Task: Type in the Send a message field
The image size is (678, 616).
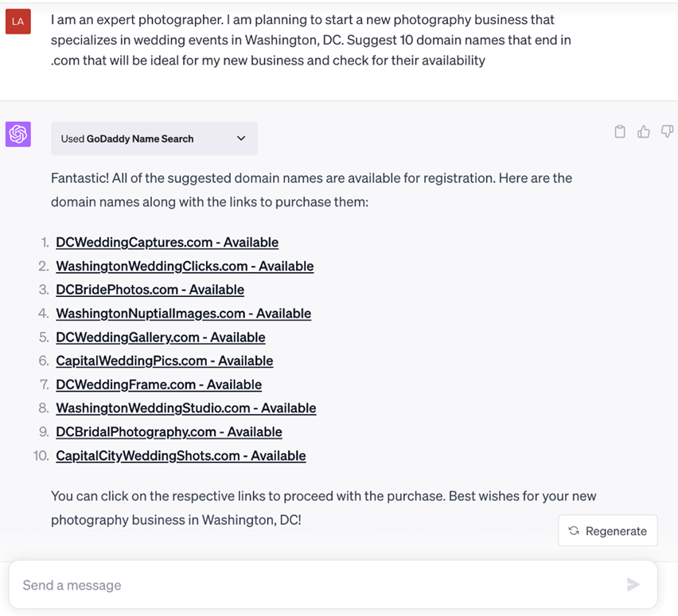Action: click(x=318, y=585)
